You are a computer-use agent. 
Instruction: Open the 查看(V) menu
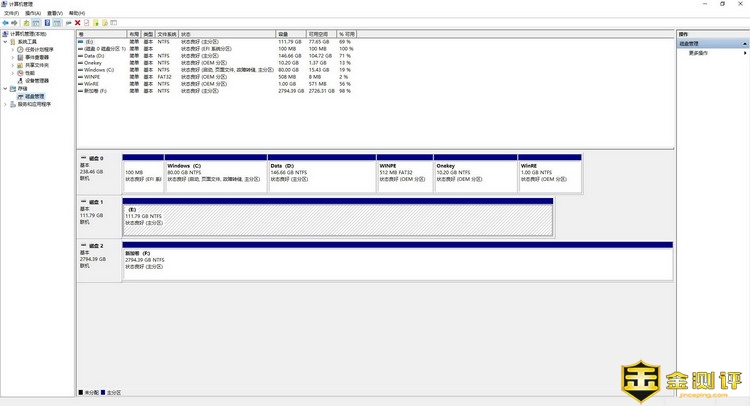click(x=55, y=13)
